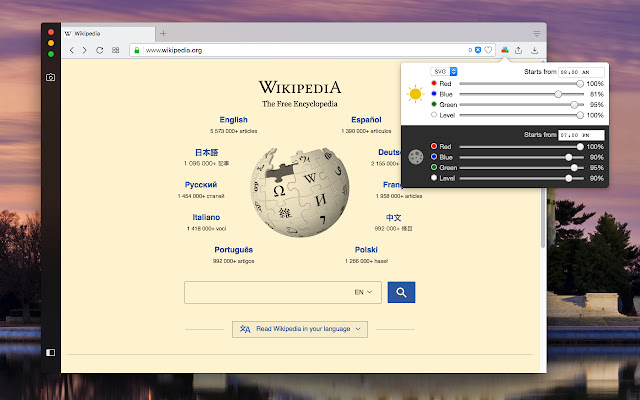Close window with the red button
This screenshot has width=640, height=400.
point(51,32)
